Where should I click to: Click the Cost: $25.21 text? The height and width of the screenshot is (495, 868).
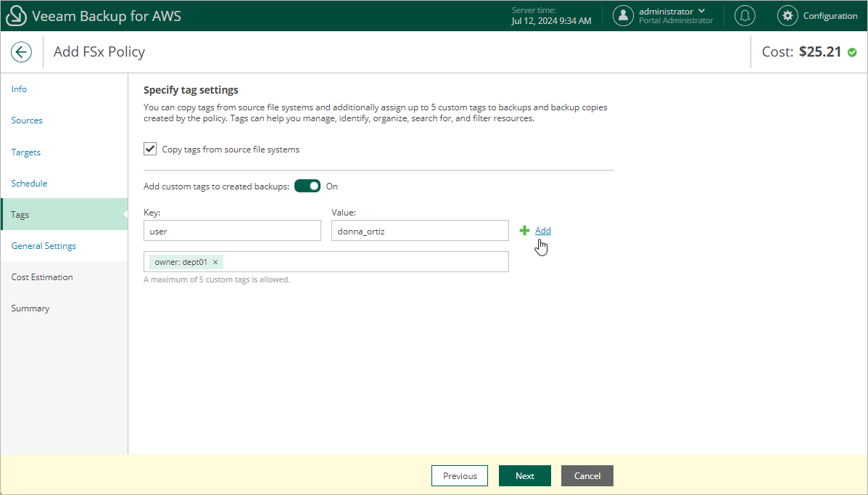point(801,52)
